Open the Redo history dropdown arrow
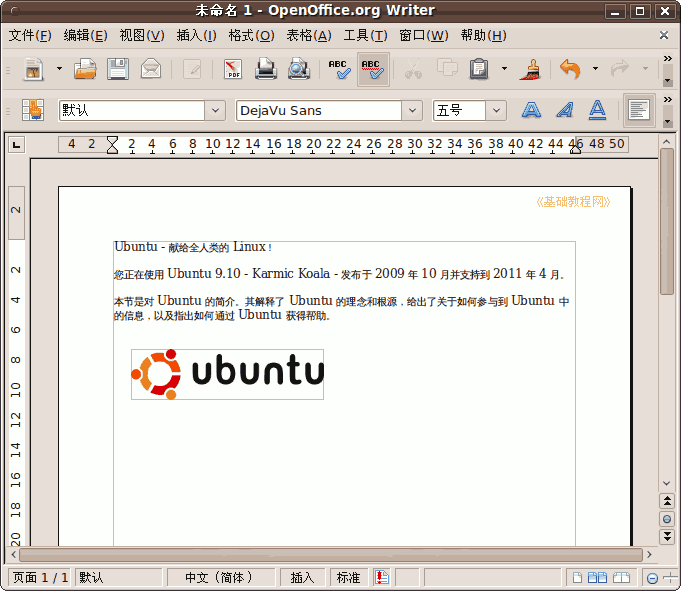Viewport: 681px width, 591px height. click(x=645, y=69)
